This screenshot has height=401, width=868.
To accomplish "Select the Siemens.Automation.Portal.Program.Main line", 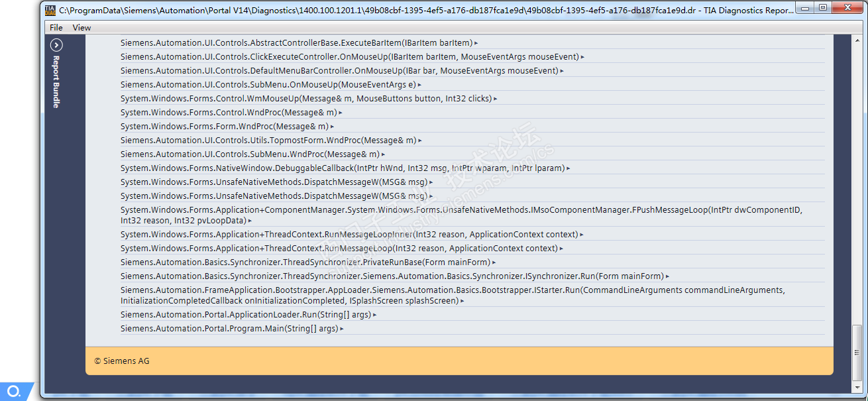I will [229, 329].
